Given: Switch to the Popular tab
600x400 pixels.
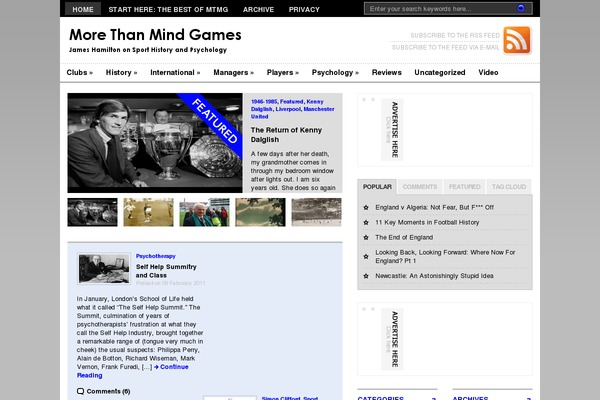Looking at the screenshot, I should [x=377, y=187].
